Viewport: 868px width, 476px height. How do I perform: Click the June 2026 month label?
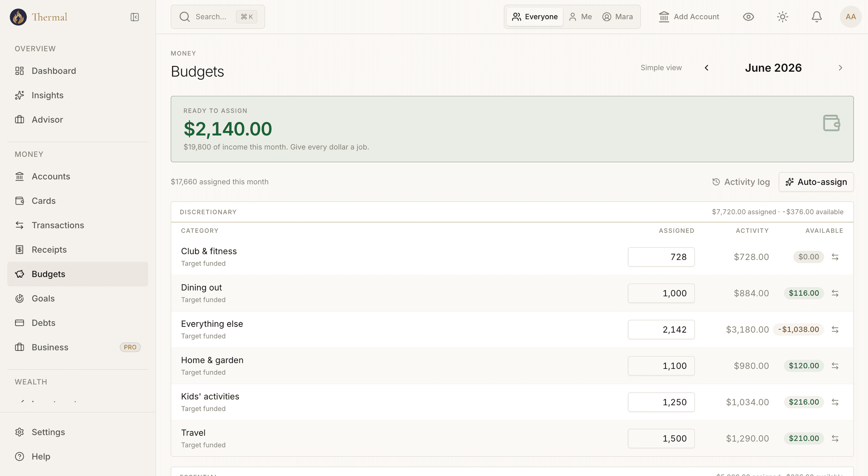[x=773, y=68]
